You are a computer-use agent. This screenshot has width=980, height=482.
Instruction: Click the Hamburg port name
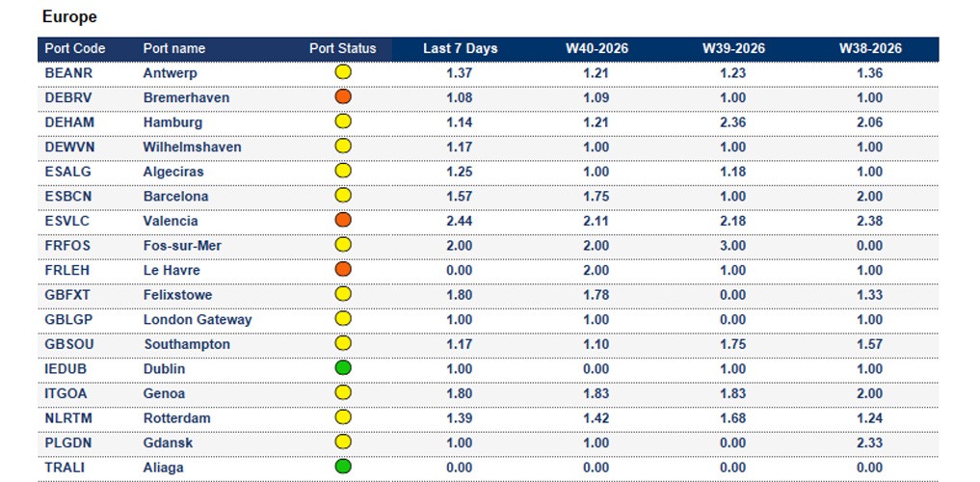click(173, 122)
